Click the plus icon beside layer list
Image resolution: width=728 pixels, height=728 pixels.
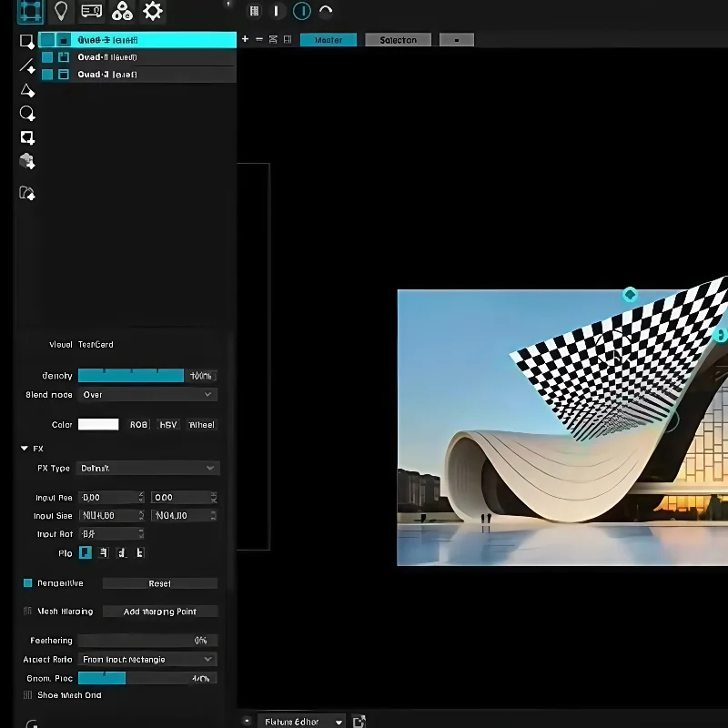click(x=245, y=39)
